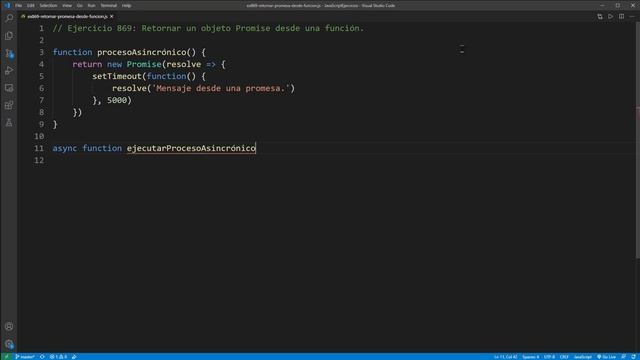Click the return keyword on line 4

(x=87, y=64)
